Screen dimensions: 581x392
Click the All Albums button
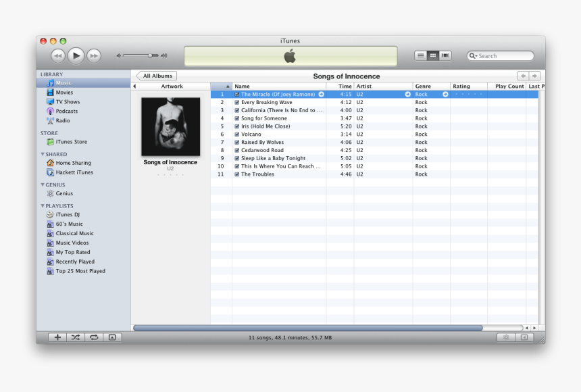pyautogui.click(x=155, y=76)
